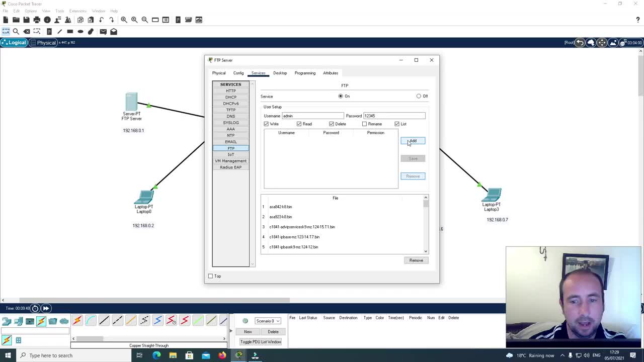The width and height of the screenshot is (644, 362).
Task: Open the network information (i) icon
Action: 47,20
